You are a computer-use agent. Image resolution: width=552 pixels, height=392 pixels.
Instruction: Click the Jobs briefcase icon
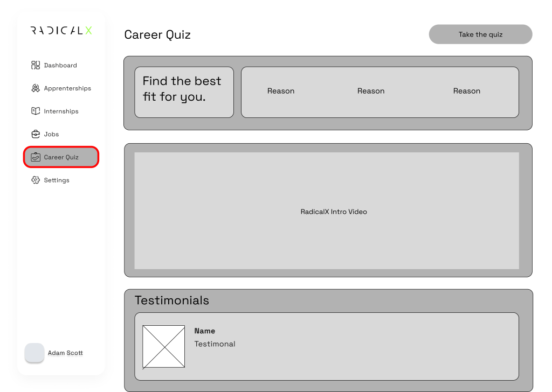pyautogui.click(x=36, y=134)
